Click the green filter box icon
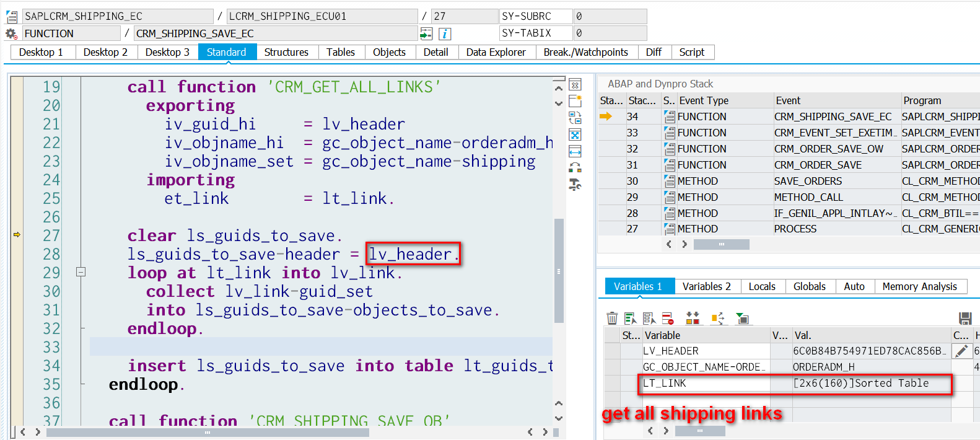Screen dimensions: 980x440 tap(742, 318)
